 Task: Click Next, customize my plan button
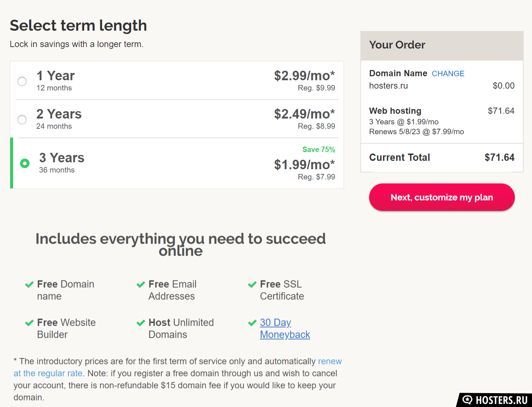442,197
